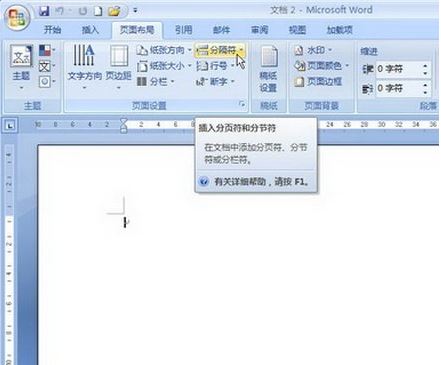The image size is (441, 365).
Task: Launch the 页面设置 dialog via corner arrow
Action: click(x=242, y=105)
